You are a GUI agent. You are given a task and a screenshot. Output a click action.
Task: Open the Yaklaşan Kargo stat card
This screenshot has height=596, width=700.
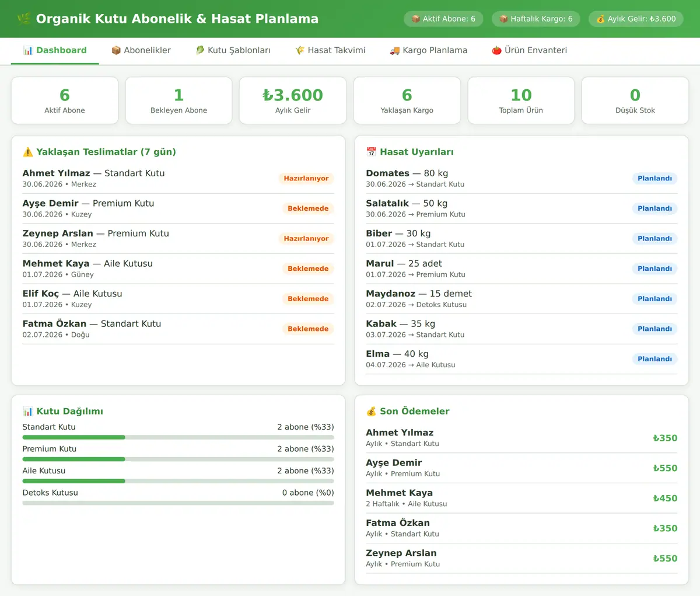tap(407, 100)
